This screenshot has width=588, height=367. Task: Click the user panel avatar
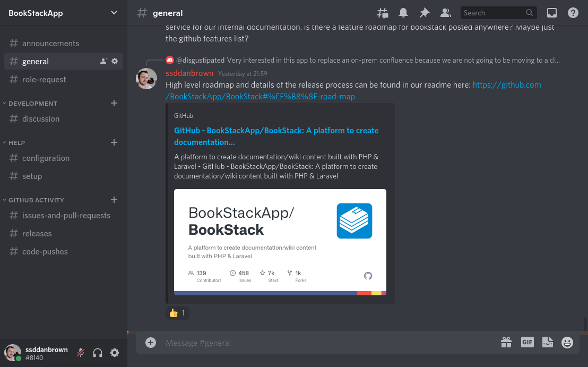click(x=12, y=353)
